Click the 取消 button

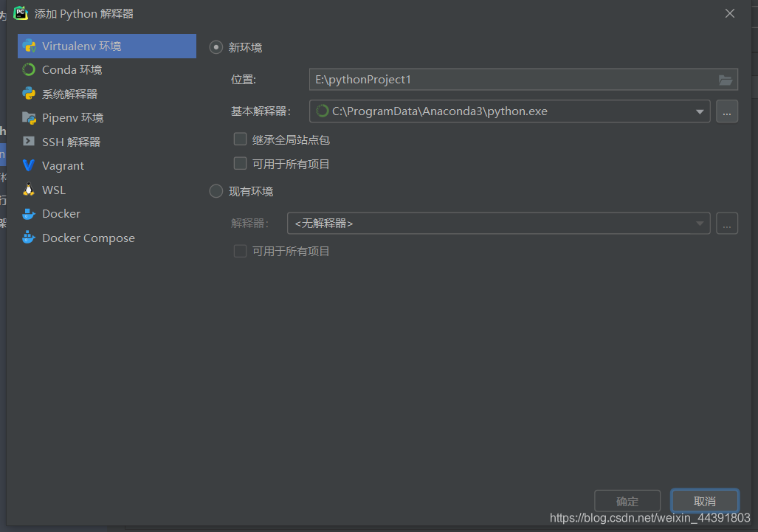[704, 501]
